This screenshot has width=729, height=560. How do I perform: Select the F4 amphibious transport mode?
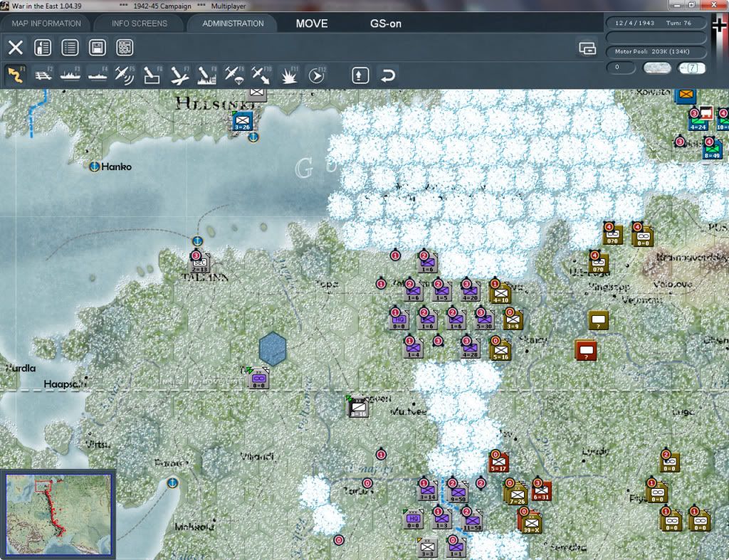[98, 75]
